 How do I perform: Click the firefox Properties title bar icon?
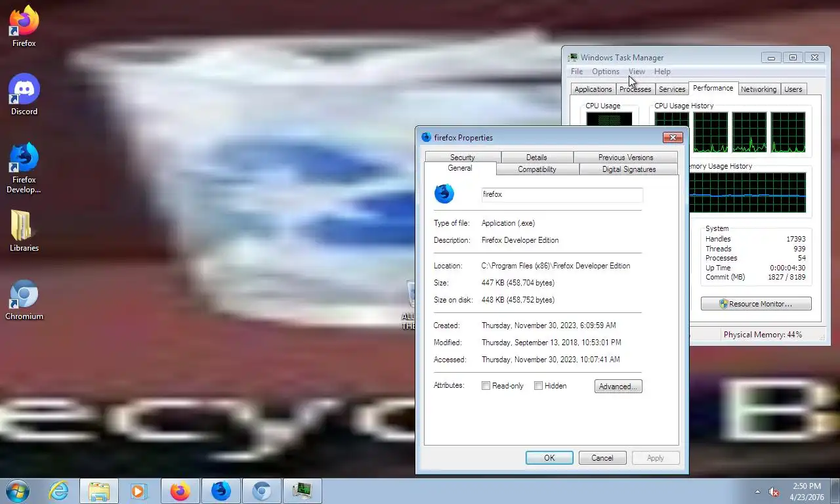pyautogui.click(x=427, y=137)
